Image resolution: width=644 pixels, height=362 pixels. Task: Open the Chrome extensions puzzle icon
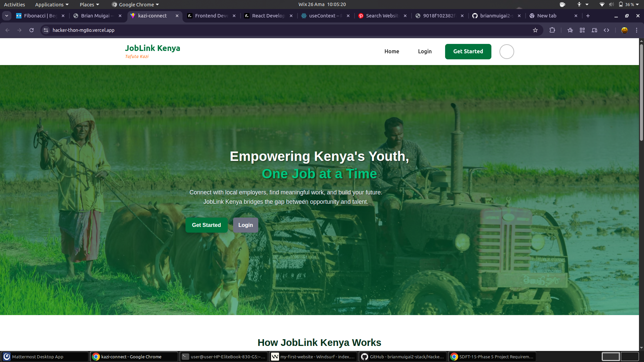(x=552, y=30)
